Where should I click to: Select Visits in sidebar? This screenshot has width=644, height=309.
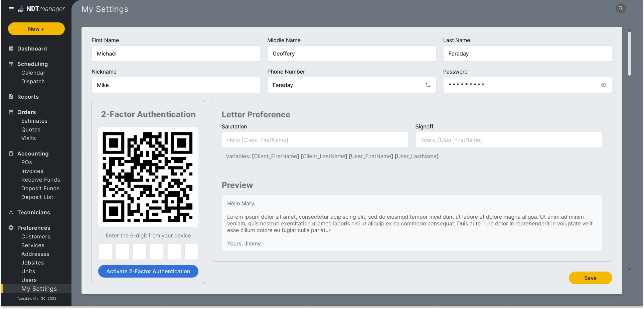click(29, 138)
